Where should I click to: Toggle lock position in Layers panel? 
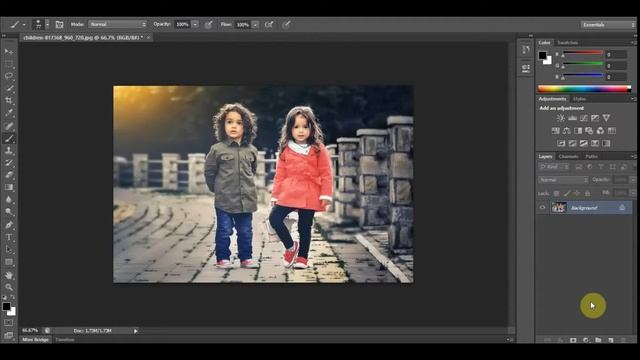577,193
